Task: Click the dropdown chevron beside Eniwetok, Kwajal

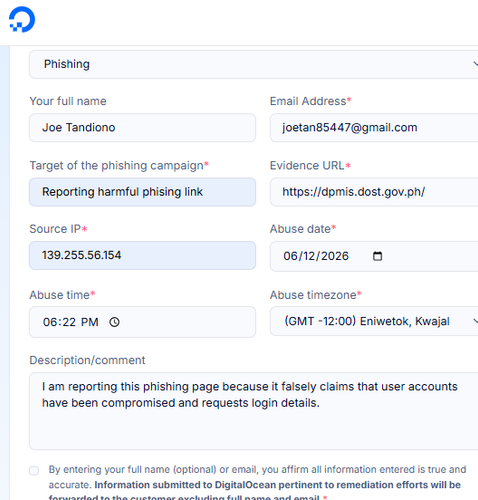Action: (475, 321)
